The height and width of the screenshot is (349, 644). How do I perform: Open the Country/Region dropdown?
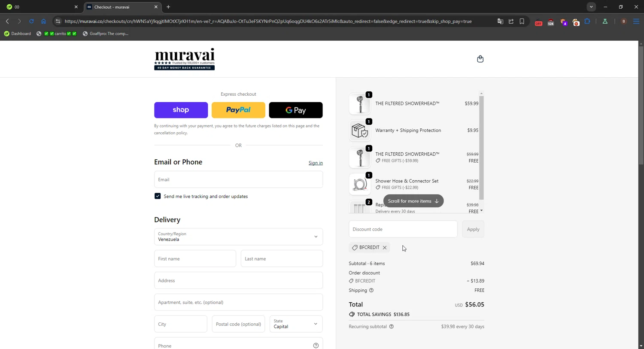[x=238, y=237]
